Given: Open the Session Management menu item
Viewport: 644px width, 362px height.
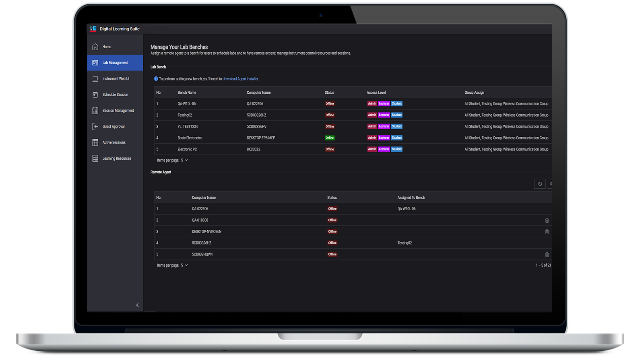Looking at the screenshot, I should pyautogui.click(x=118, y=111).
